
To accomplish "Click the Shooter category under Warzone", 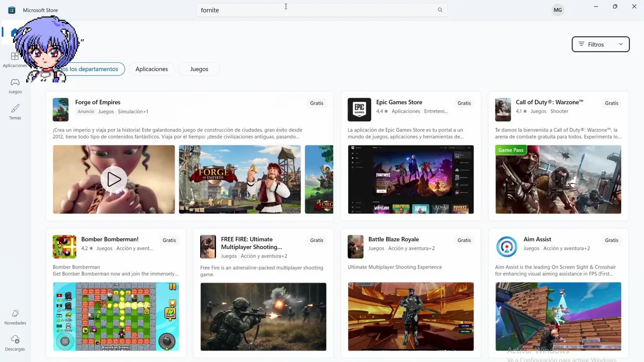I will [x=559, y=112].
